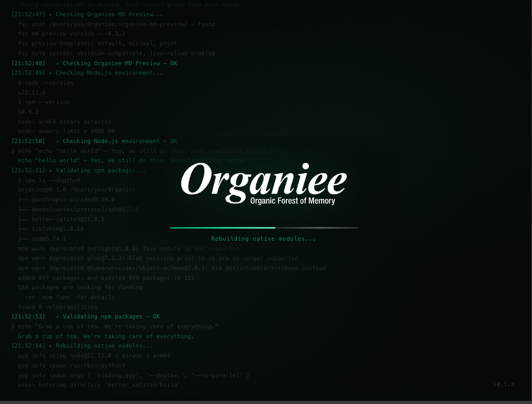Select the tiktoken@1.0.18 package entry

click(57, 229)
